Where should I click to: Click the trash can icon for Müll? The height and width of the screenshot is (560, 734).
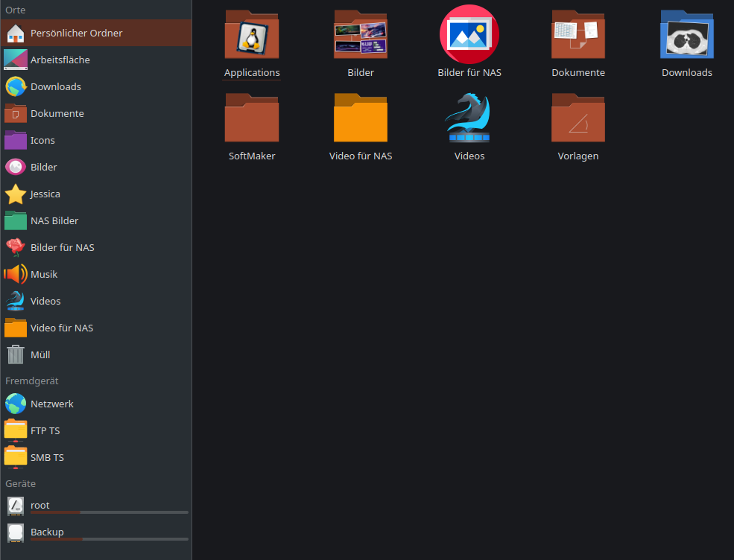click(x=16, y=354)
